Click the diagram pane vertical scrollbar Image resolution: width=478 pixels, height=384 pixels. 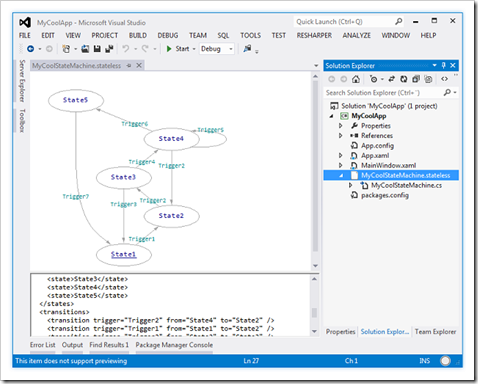point(315,166)
